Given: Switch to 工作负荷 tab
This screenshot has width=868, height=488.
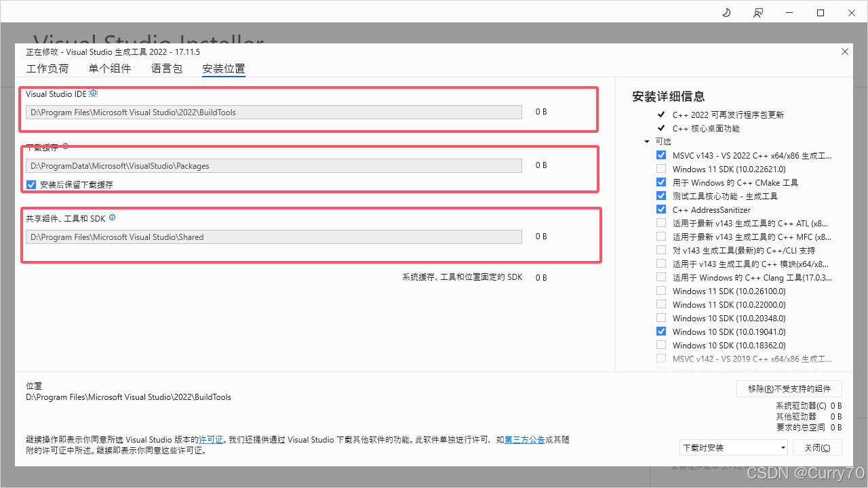Looking at the screenshot, I should (47, 68).
